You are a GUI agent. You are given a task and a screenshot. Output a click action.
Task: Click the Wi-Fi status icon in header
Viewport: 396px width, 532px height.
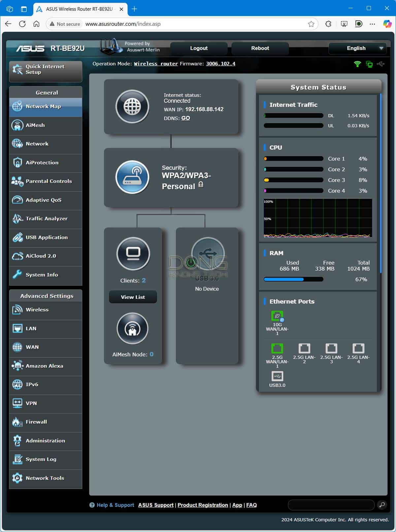click(357, 64)
